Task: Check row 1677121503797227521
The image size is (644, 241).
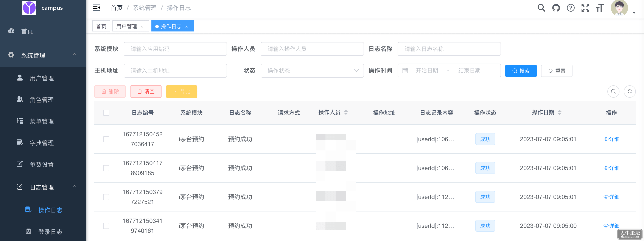Action: click(x=106, y=197)
